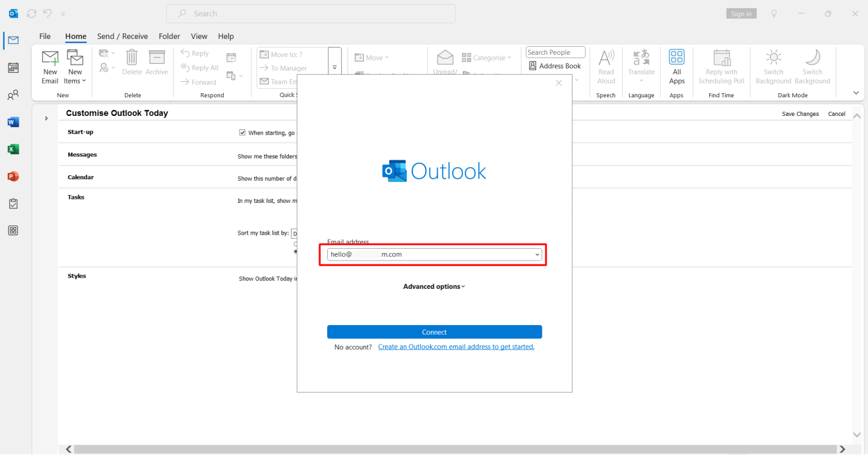The image size is (868, 455).
Task: Start Read Aloud from the Speech group
Action: pyautogui.click(x=606, y=66)
